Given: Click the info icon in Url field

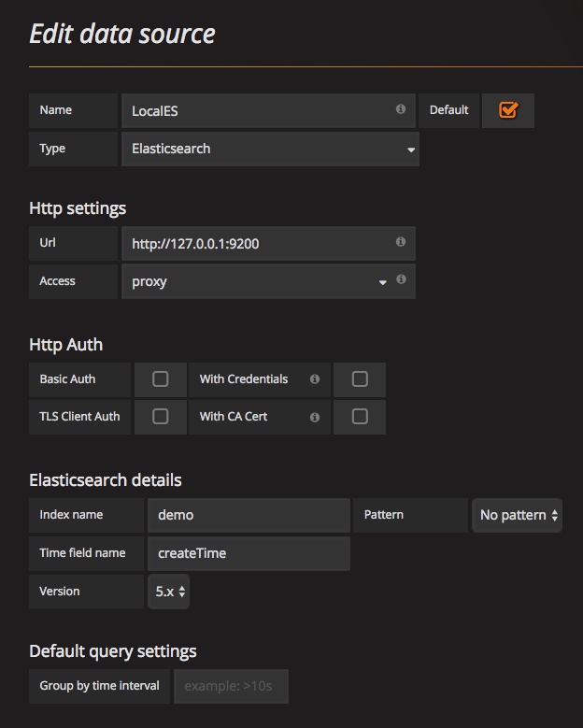Looking at the screenshot, I should pyautogui.click(x=401, y=242).
